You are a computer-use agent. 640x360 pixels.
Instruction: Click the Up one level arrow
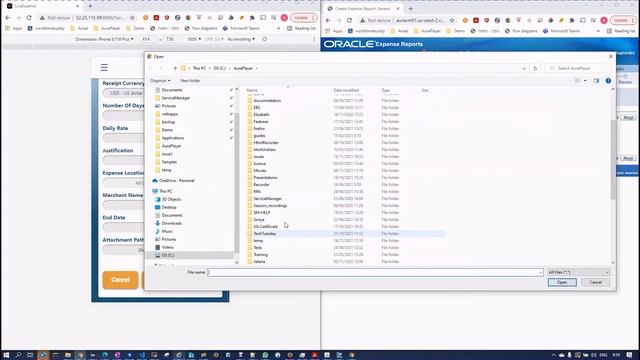point(175,68)
